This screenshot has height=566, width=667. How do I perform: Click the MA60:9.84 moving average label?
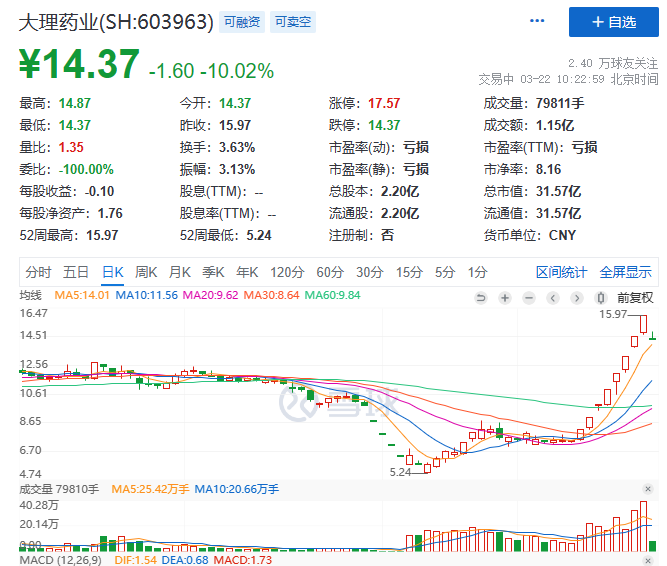click(x=332, y=295)
